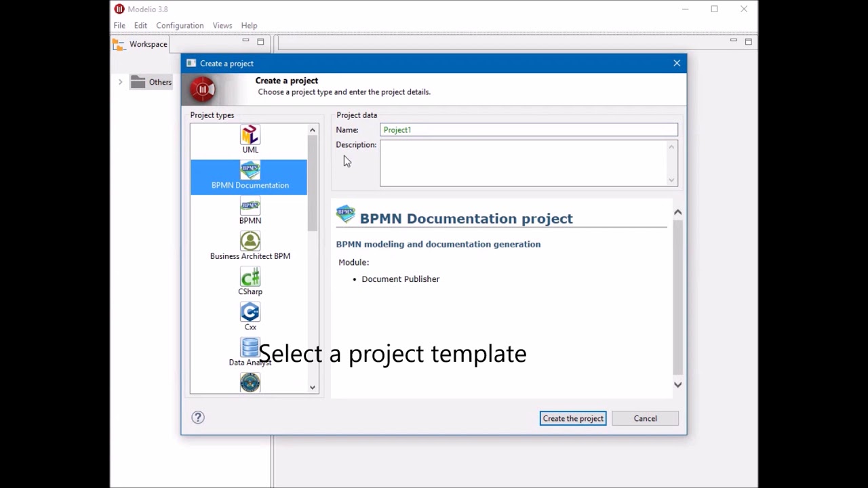This screenshot has width=868, height=488.
Task: Choose the BPMN project type
Action: point(250,212)
